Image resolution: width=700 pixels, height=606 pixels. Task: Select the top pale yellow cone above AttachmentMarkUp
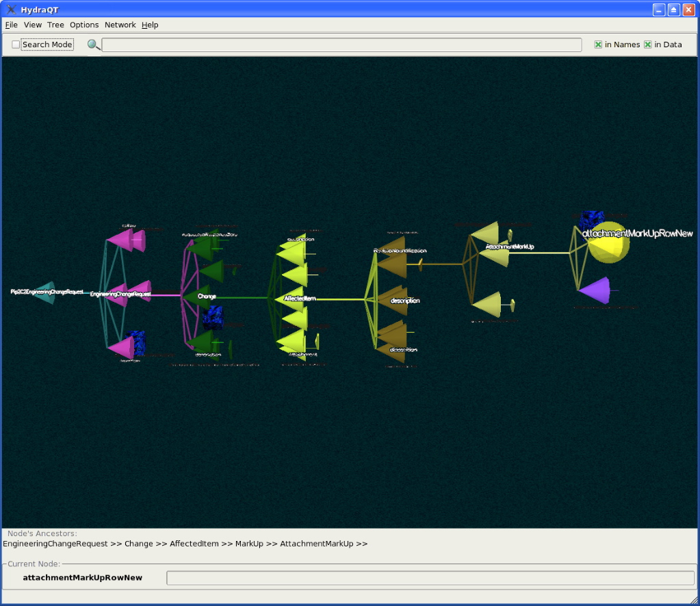(x=486, y=233)
